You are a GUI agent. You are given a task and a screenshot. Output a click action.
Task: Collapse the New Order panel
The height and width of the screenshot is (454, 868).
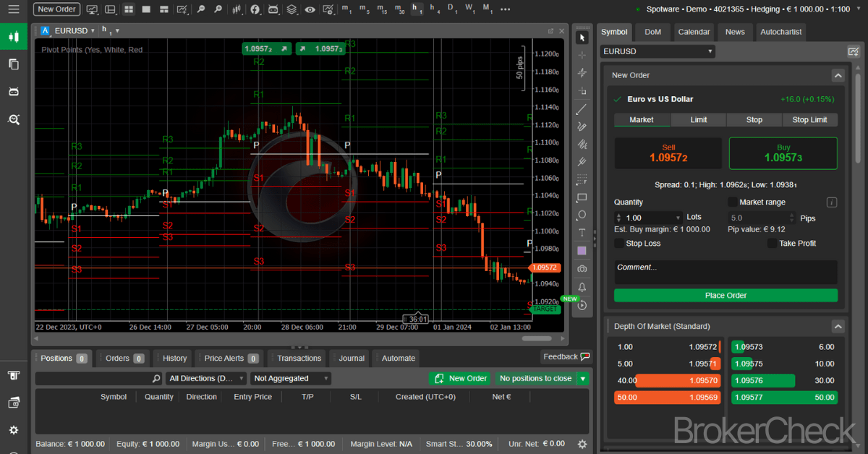[x=838, y=75]
